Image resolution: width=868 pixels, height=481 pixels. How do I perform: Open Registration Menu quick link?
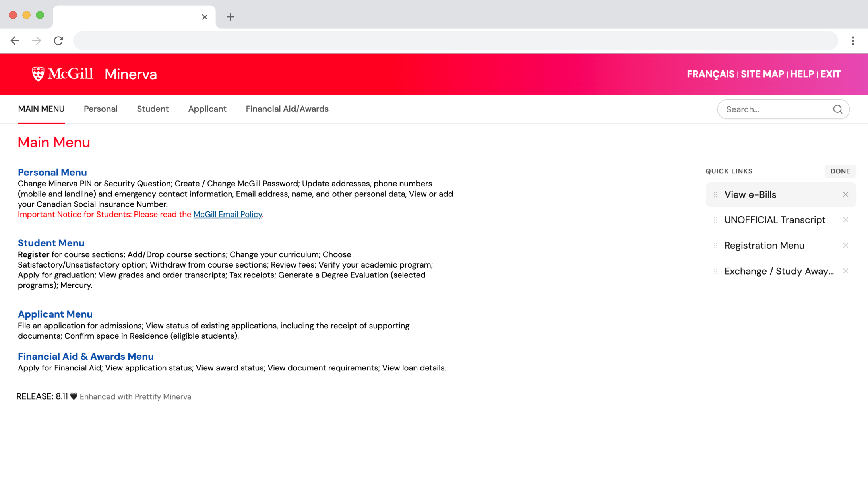pyautogui.click(x=764, y=245)
